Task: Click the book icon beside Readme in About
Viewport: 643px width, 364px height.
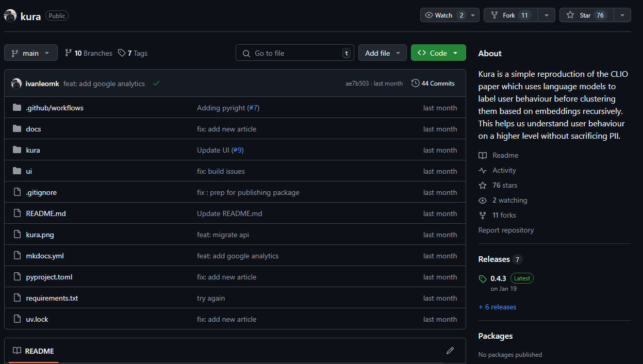Action: (483, 156)
